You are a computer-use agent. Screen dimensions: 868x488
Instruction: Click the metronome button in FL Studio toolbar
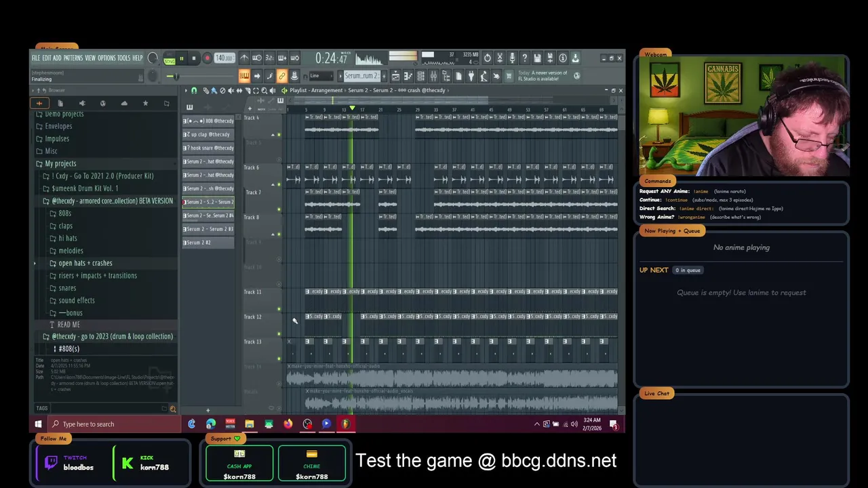coord(244,58)
